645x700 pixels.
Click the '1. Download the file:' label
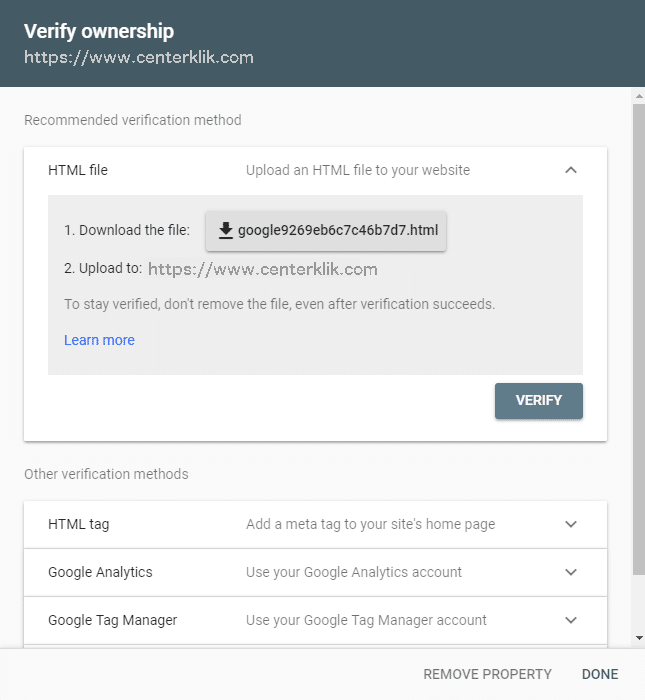[127, 230]
